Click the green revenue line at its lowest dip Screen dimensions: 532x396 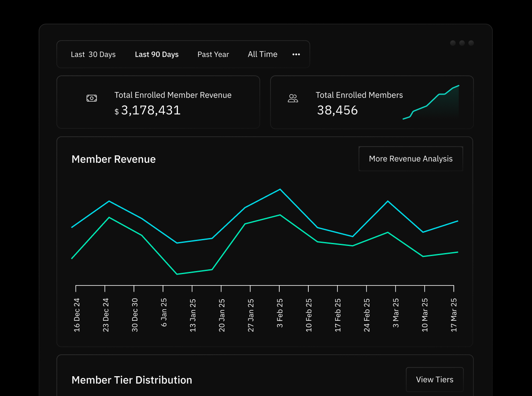click(x=177, y=274)
